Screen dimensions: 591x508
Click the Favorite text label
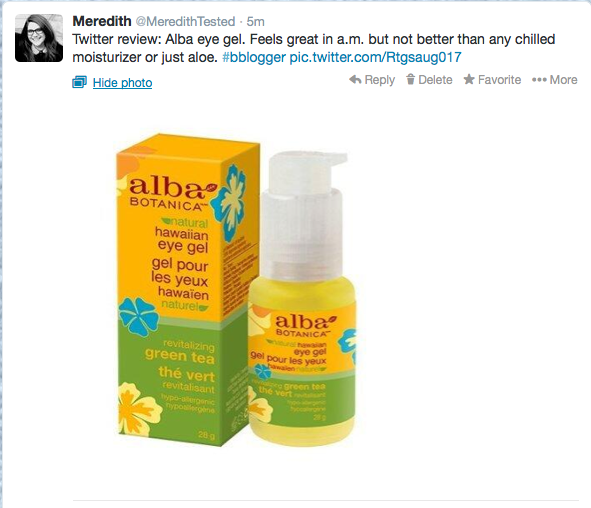point(499,80)
